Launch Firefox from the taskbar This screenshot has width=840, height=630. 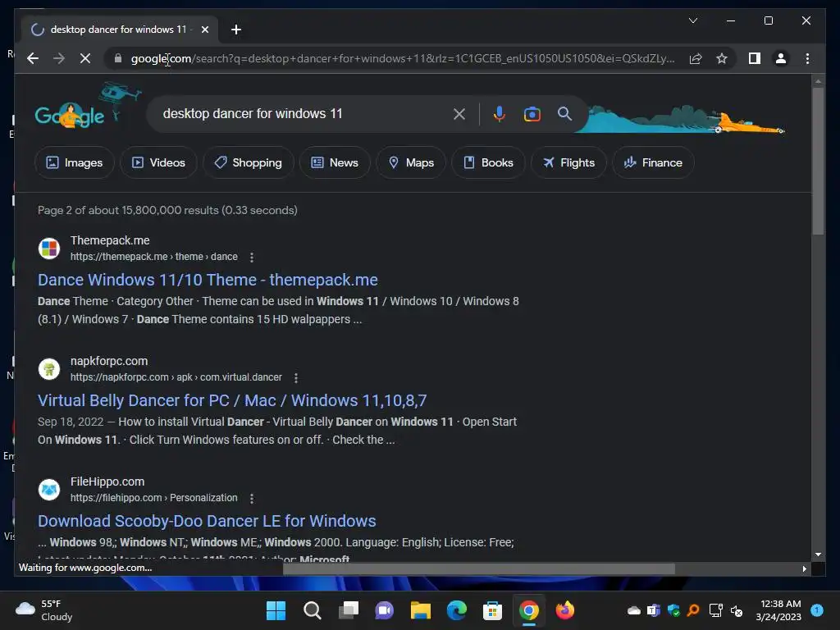click(x=564, y=610)
